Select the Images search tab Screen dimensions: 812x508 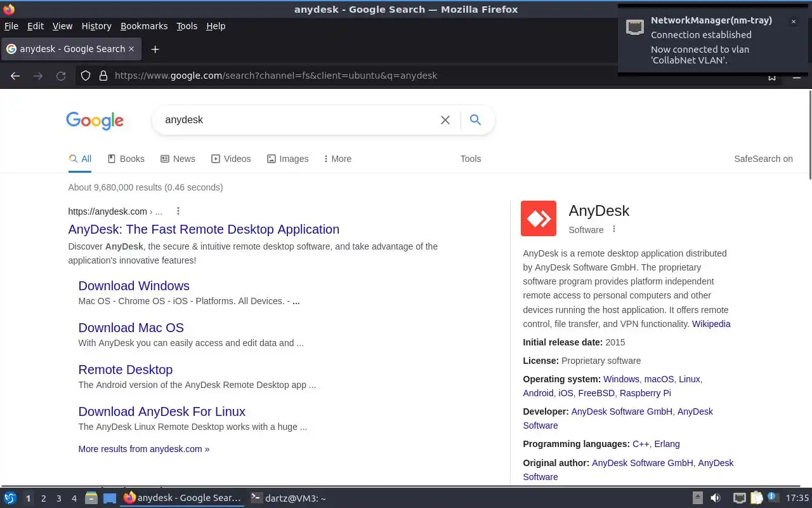click(287, 159)
